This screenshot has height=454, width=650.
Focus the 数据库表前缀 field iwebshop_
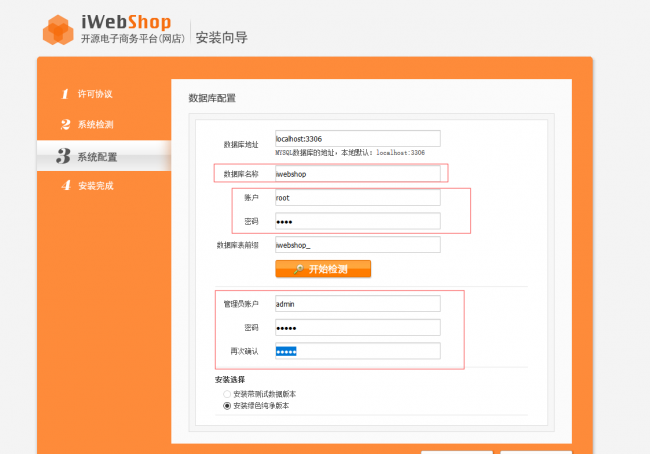click(358, 245)
